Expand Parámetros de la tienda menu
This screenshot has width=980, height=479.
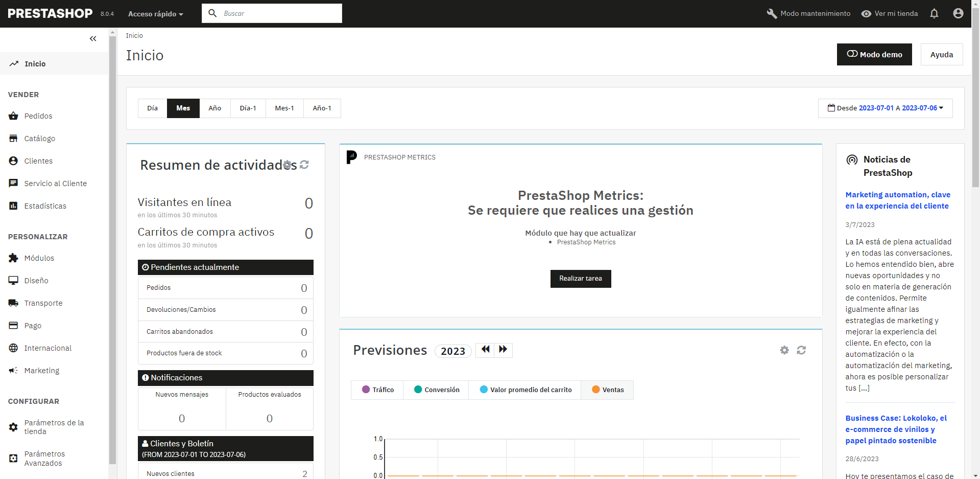[x=54, y=427]
